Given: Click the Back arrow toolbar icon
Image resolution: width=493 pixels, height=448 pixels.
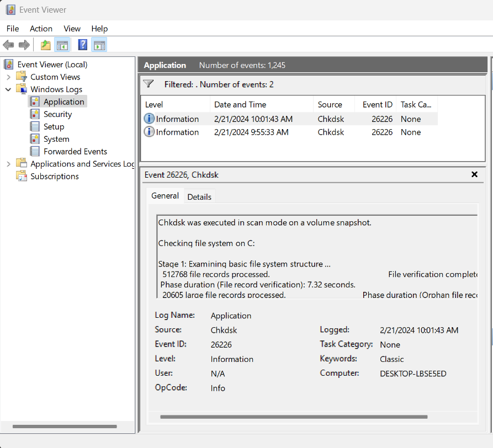Looking at the screenshot, I should [8, 45].
